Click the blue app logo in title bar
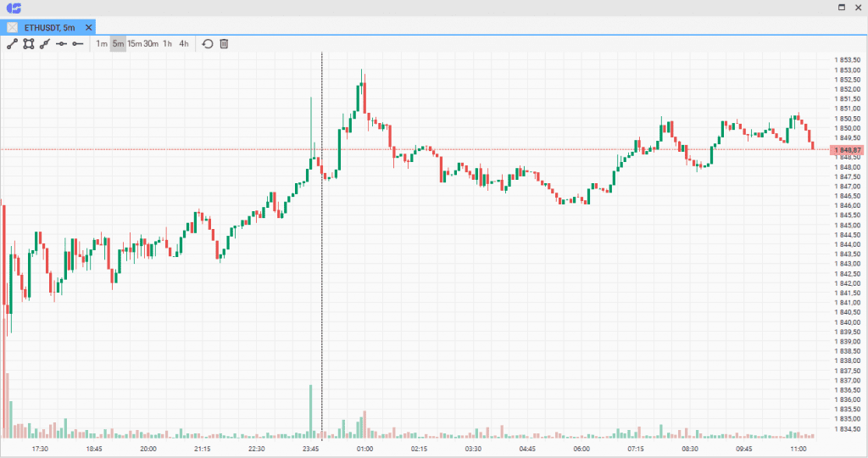The image size is (868, 458). coord(13,8)
